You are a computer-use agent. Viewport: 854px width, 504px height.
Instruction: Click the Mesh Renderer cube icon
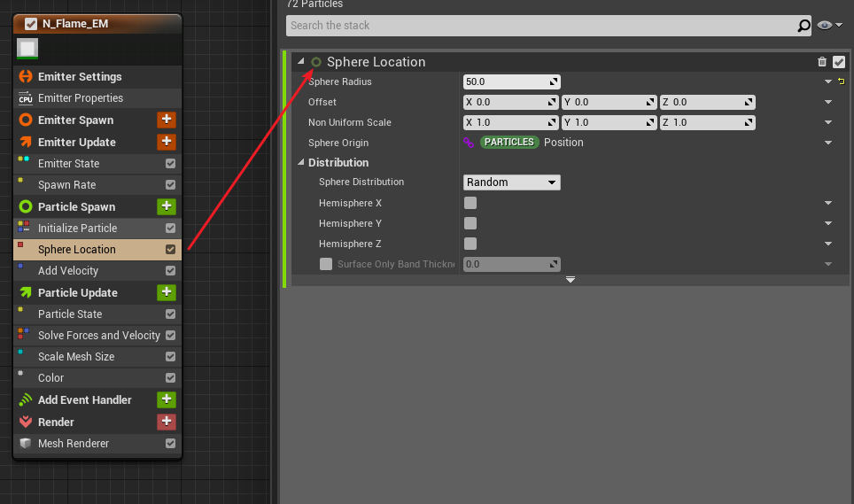pos(25,444)
